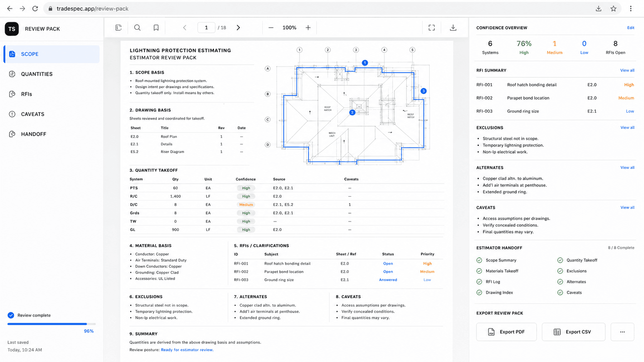
Task: Open the RFIs section
Action: click(52, 94)
